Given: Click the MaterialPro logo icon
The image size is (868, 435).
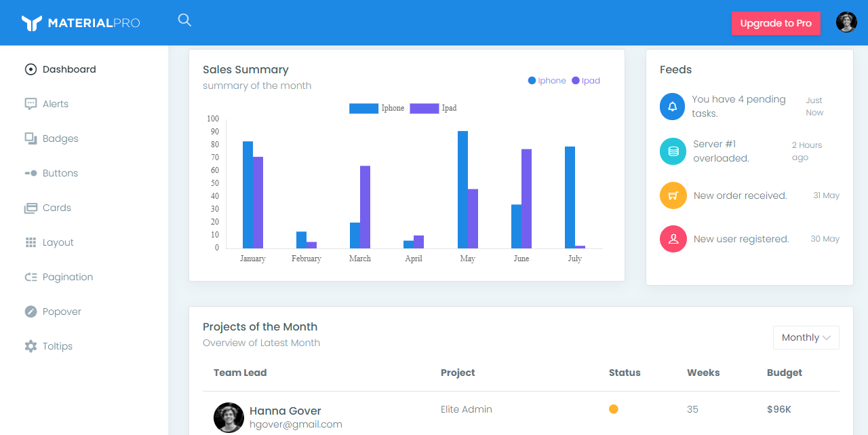Looking at the screenshot, I should coord(32,23).
